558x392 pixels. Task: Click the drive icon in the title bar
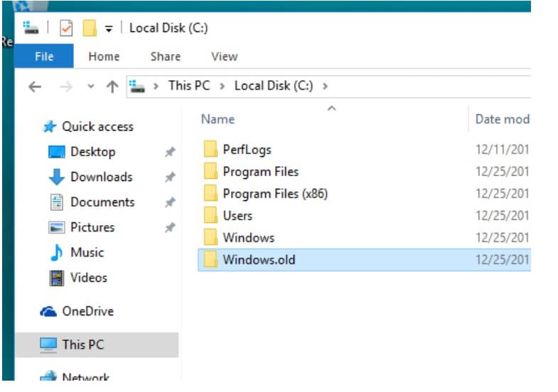point(31,28)
